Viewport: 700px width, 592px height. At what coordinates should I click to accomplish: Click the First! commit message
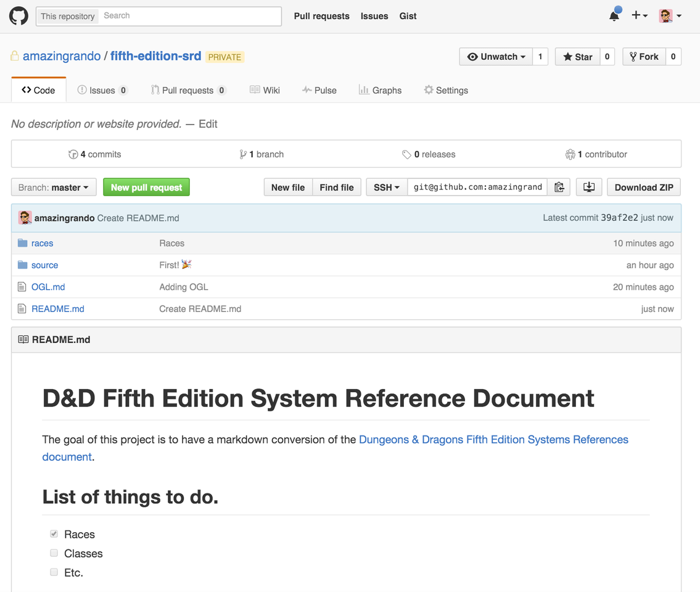pyautogui.click(x=175, y=265)
